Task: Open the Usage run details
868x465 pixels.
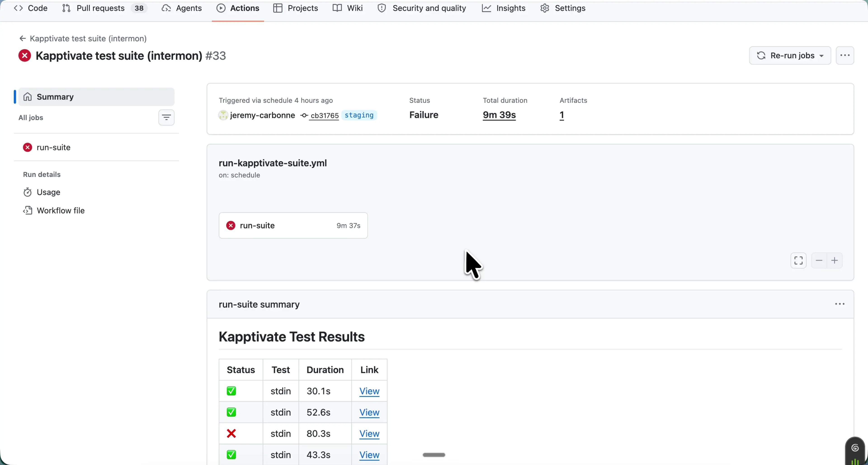Action: pyautogui.click(x=49, y=192)
